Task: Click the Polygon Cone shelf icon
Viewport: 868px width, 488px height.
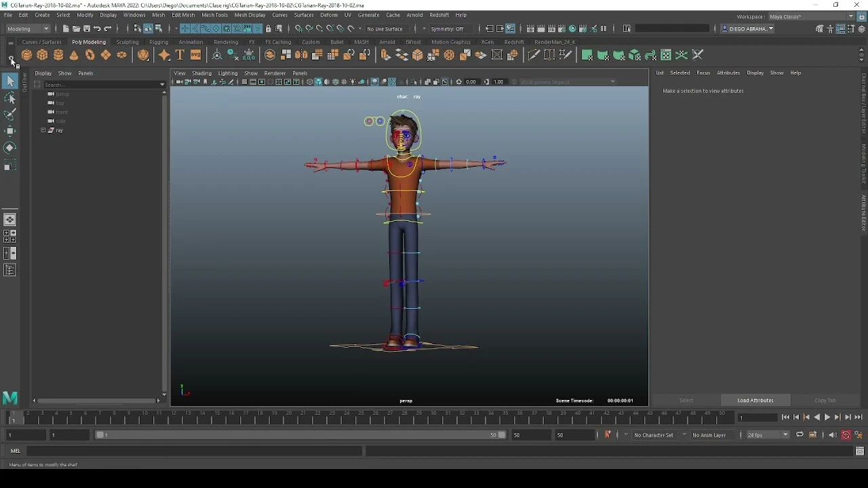Action: click(x=74, y=55)
